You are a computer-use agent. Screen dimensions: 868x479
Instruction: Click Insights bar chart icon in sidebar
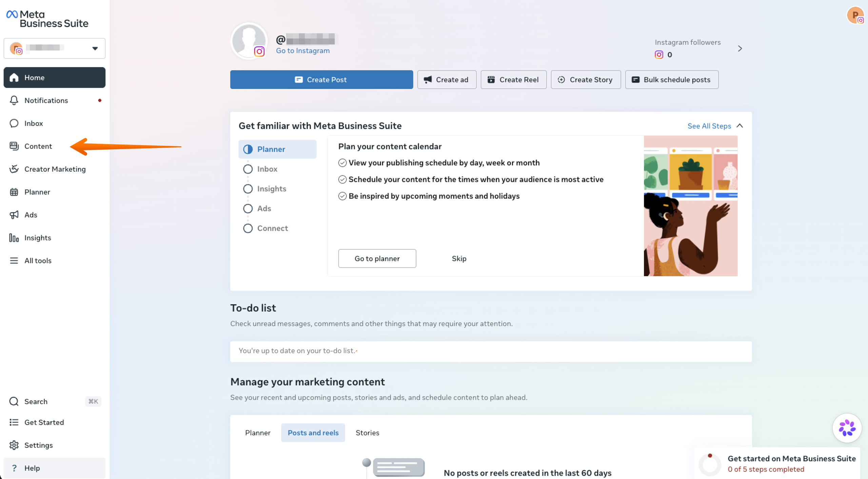click(14, 238)
